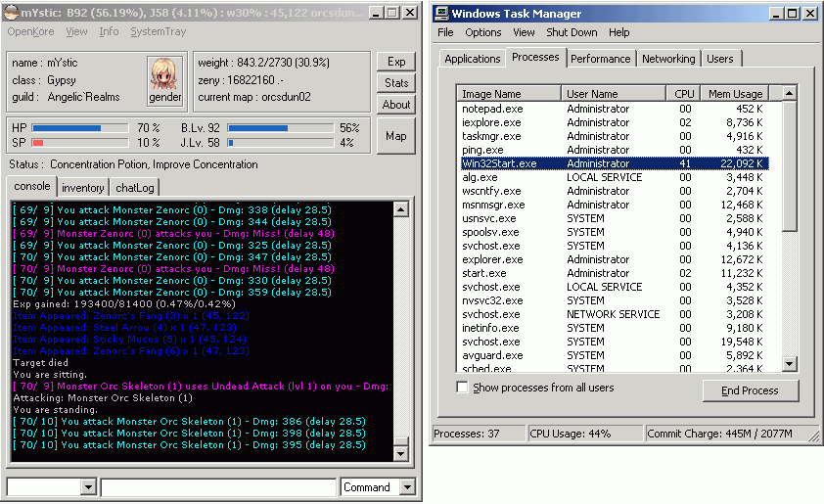Open the Map button
The image size is (824, 504).
coord(396,136)
